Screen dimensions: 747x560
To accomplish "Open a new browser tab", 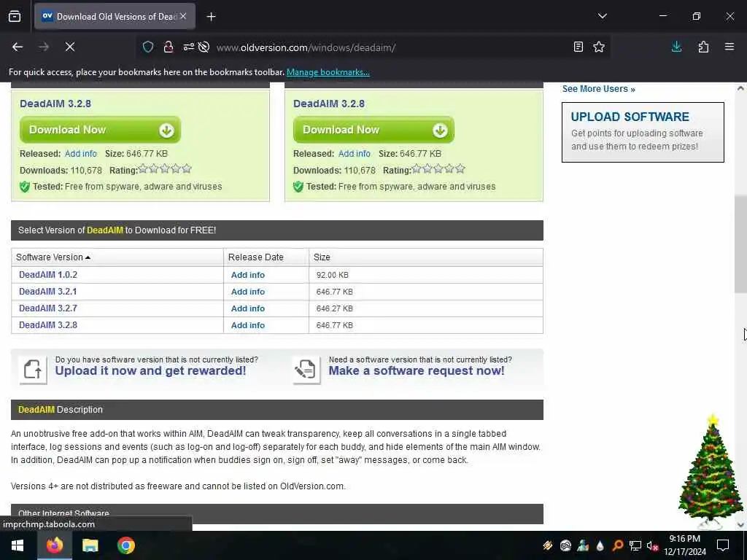I will (x=211, y=17).
